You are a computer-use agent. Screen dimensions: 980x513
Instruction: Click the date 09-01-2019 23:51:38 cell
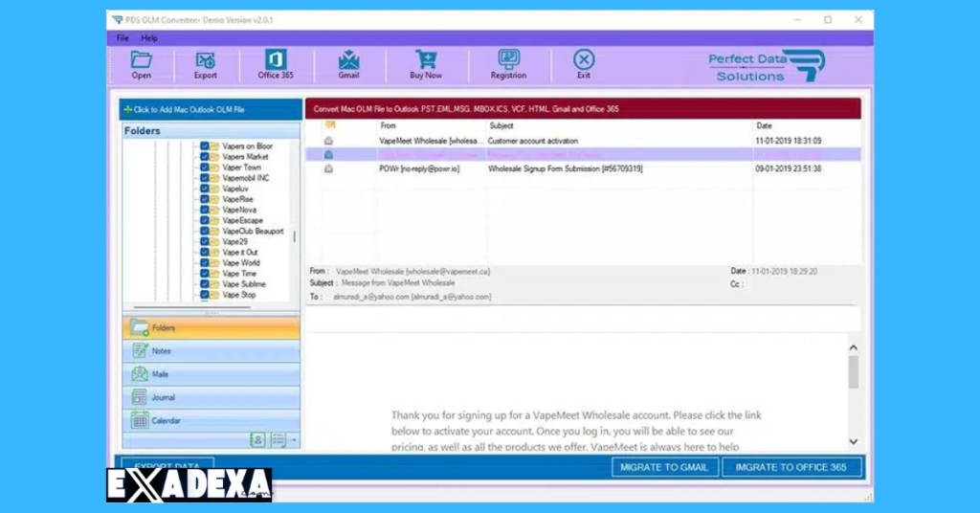(x=789, y=168)
